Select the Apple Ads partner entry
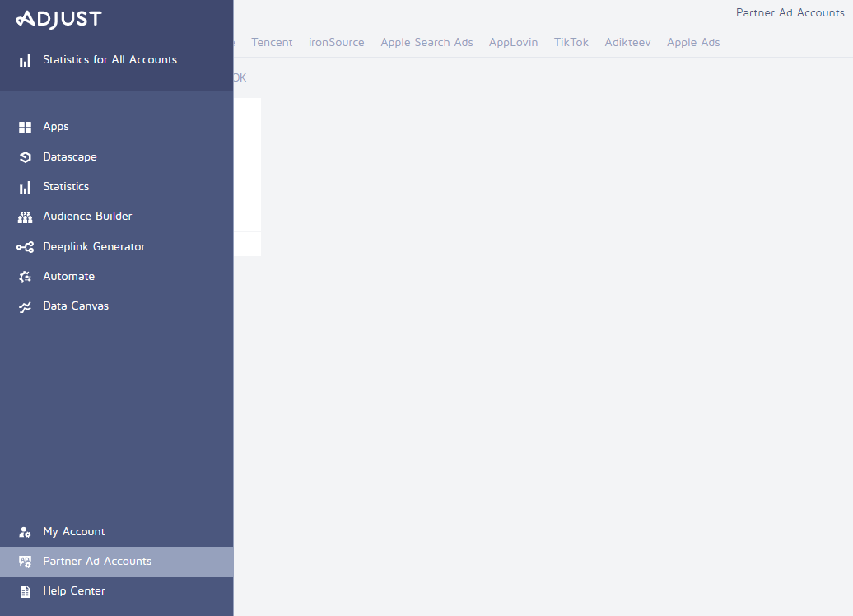 [x=693, y=42]
